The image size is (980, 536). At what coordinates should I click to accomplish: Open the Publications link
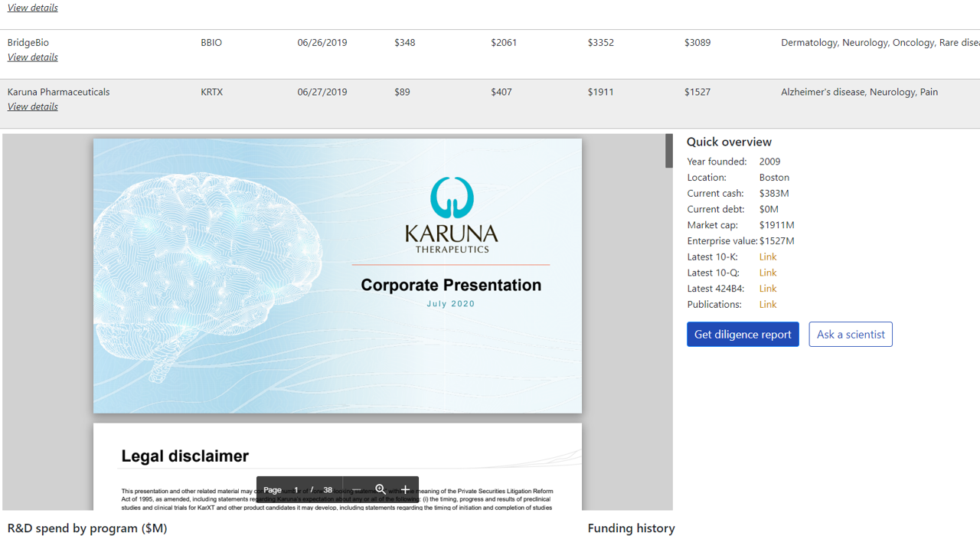768,305
